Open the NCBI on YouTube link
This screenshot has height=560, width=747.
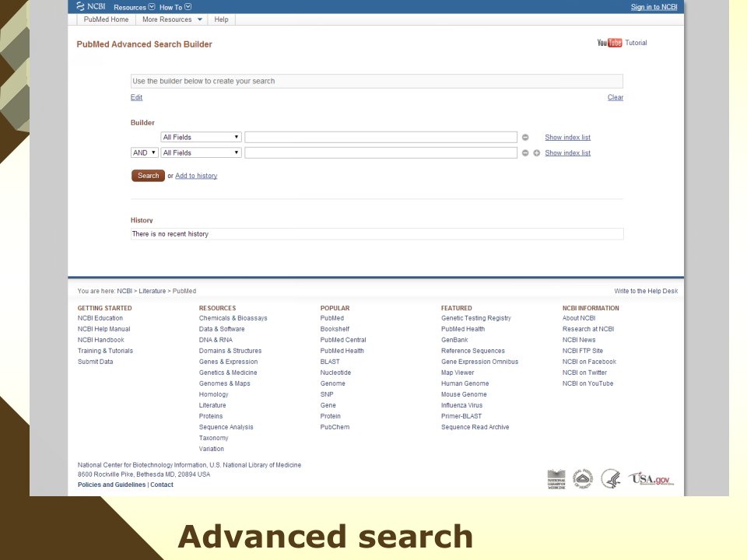tap(587, 383)
